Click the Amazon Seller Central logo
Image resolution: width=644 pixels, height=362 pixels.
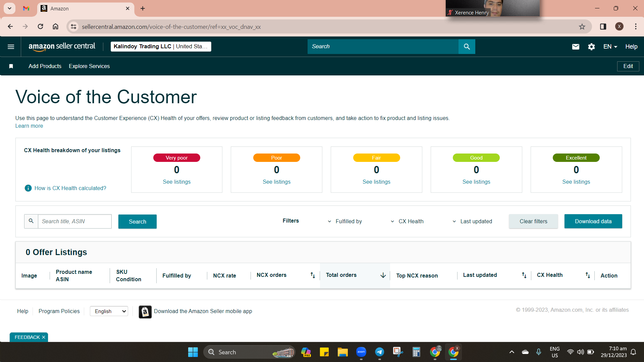pos(62,47)
